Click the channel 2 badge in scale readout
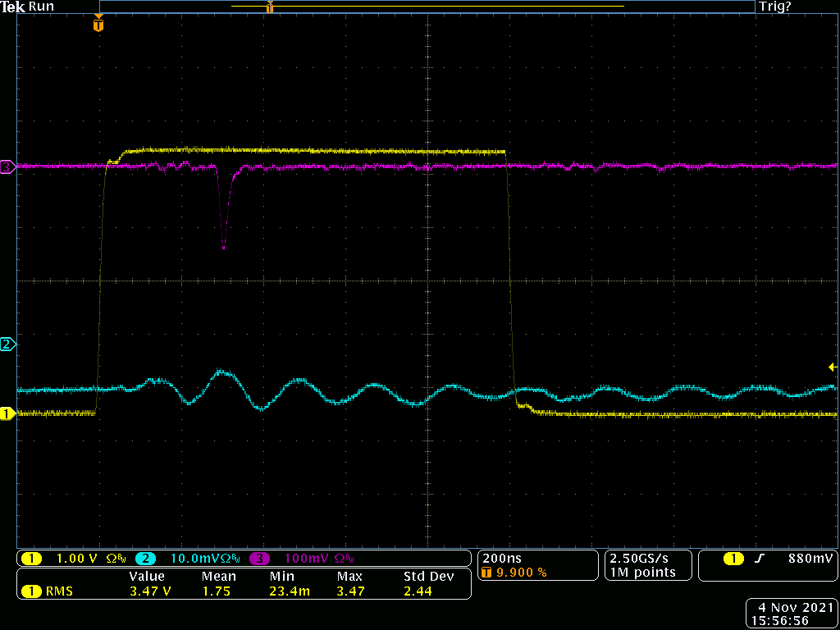840x630 pixels. pyautogui.click(x=145, y=559)
